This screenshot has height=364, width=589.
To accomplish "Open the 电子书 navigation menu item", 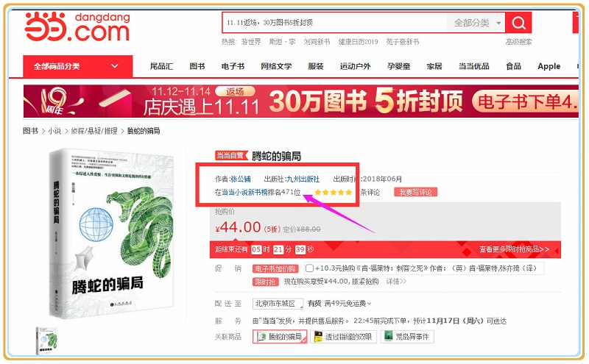I will (233, 66).
